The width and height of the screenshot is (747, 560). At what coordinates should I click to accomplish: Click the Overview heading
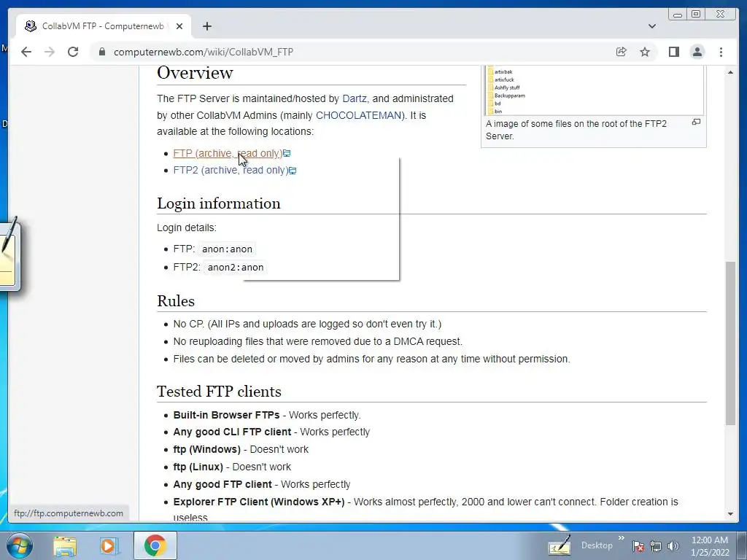[x=195, y=73]
